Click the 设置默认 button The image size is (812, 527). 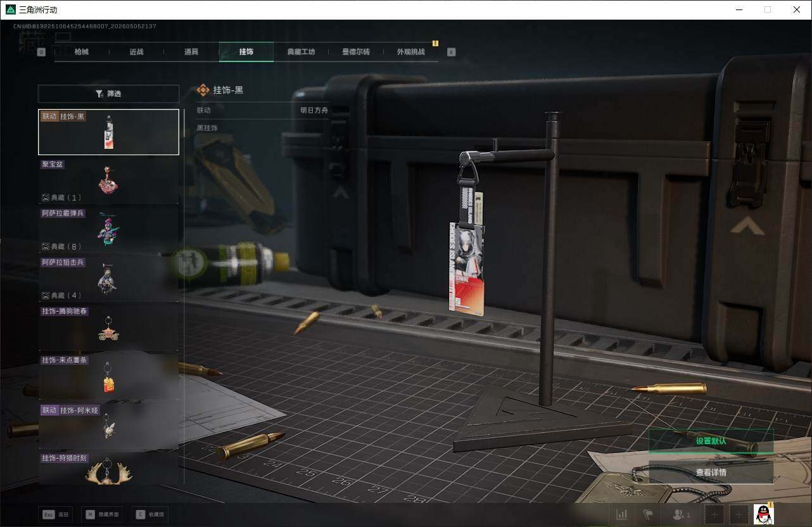coord(711,441)
